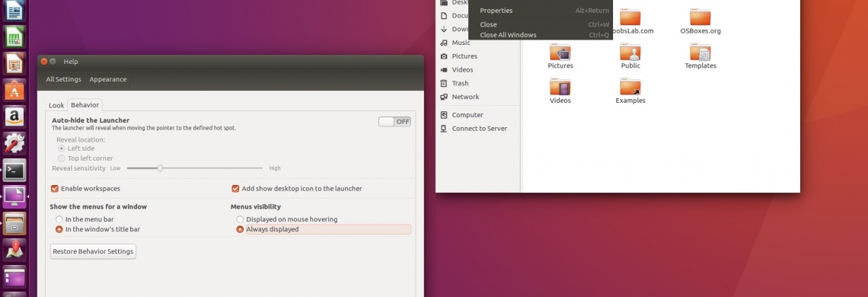868x297 pixels.
Task: Choose Close All Windows menu entry
Action: tap(541, 35)
